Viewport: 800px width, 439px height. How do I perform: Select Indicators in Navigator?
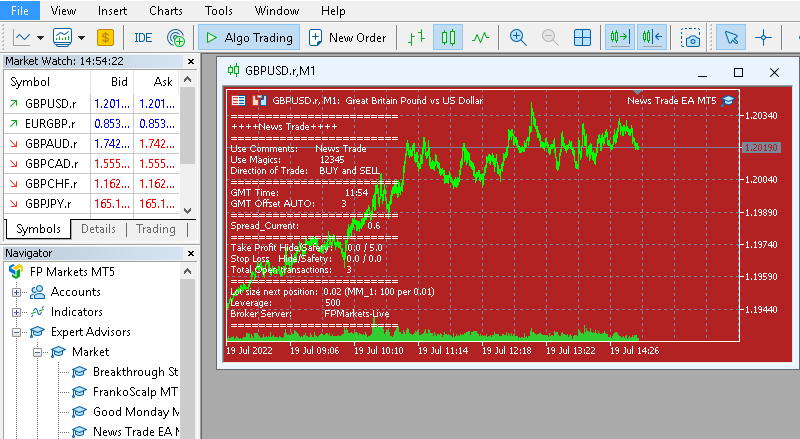(77, 312)
